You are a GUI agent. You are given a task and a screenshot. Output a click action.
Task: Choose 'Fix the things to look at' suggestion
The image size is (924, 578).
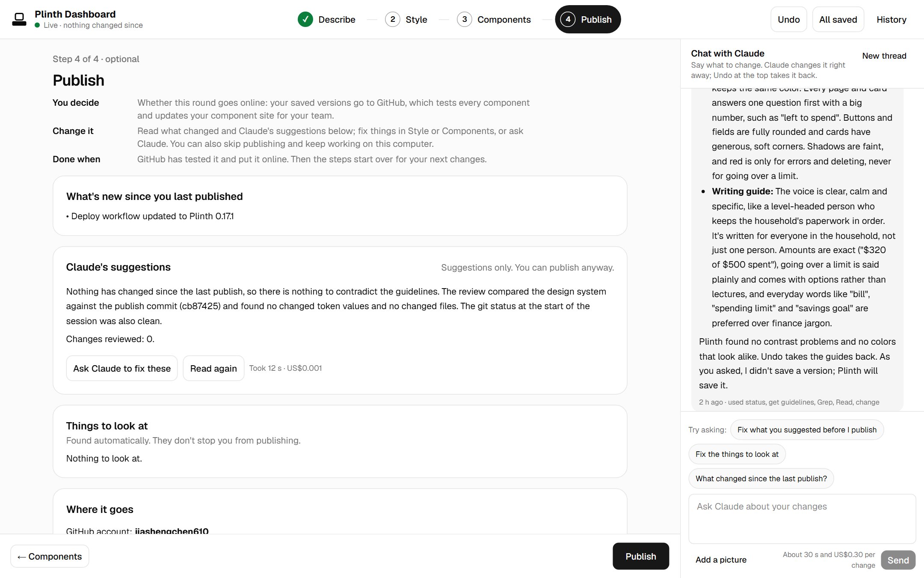pos(737,454)
